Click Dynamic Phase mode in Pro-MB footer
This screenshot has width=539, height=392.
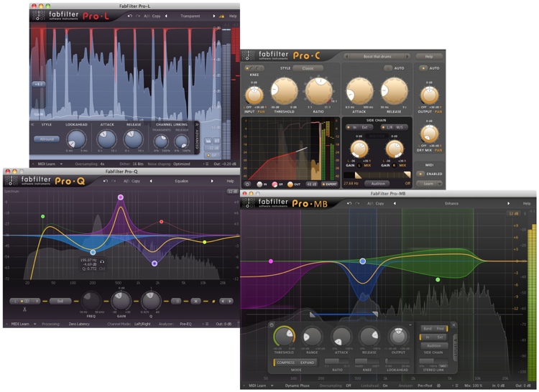[x=297, y=386]
